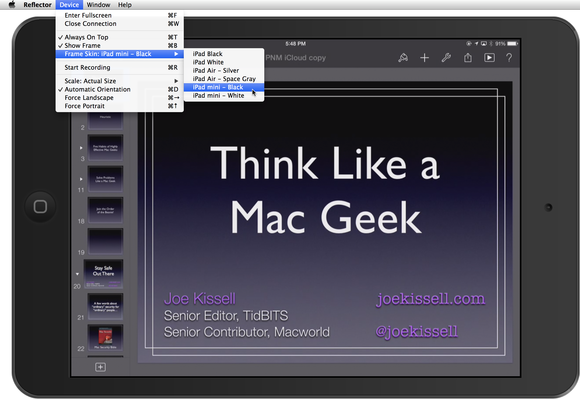Tap the share icon in Keynote toolbar

pyautogui.click(x=468, y=58)
